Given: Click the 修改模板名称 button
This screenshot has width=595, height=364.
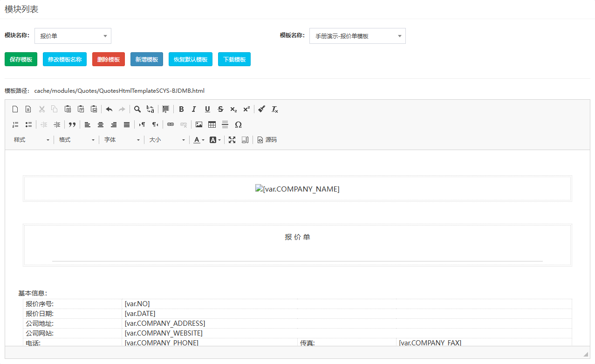Looking at the screenshot, I should (x=65, y=60).
